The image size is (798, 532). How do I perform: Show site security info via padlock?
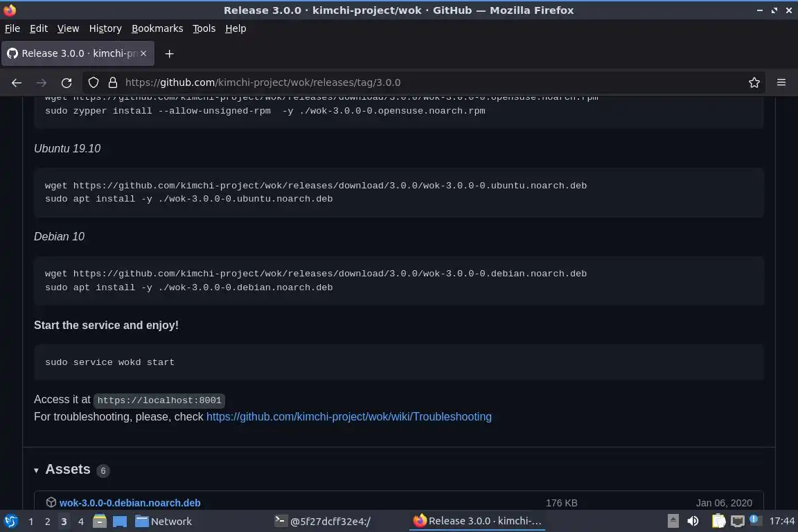[x=113, y=82]
